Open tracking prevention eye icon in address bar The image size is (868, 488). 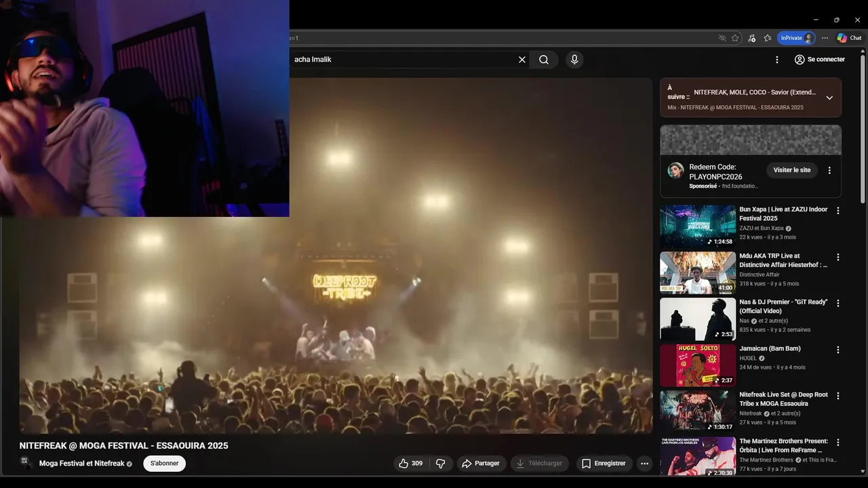tap(722, 38)
